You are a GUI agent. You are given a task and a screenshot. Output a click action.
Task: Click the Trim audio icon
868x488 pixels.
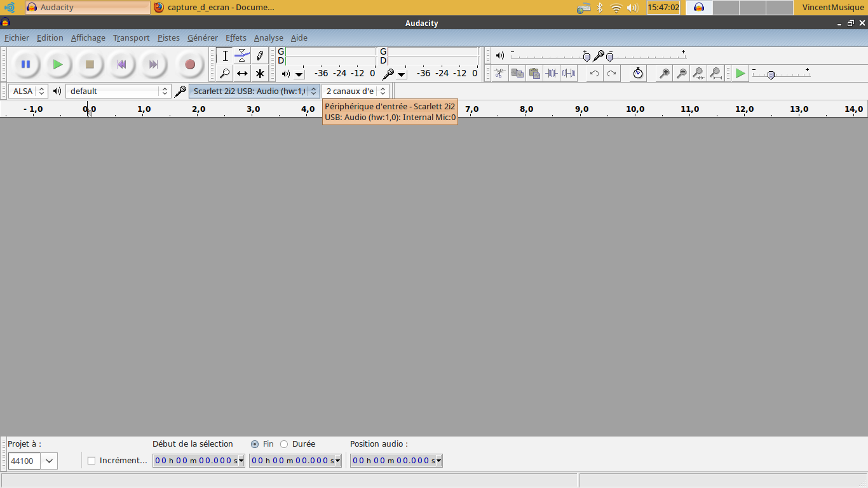point(552,73)
